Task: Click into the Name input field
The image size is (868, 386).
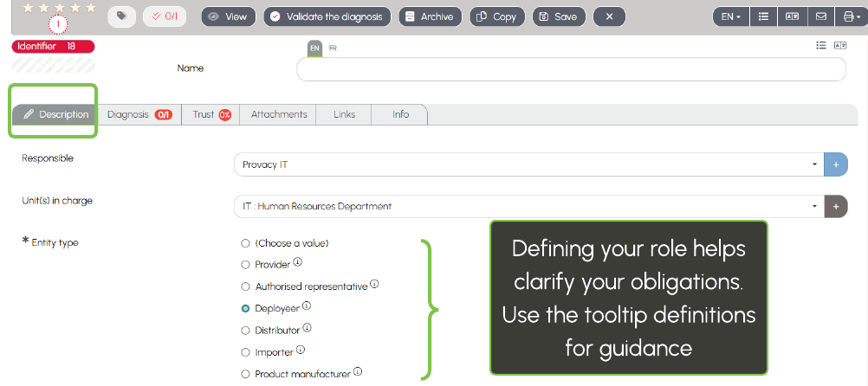Action: coord(571,69)
